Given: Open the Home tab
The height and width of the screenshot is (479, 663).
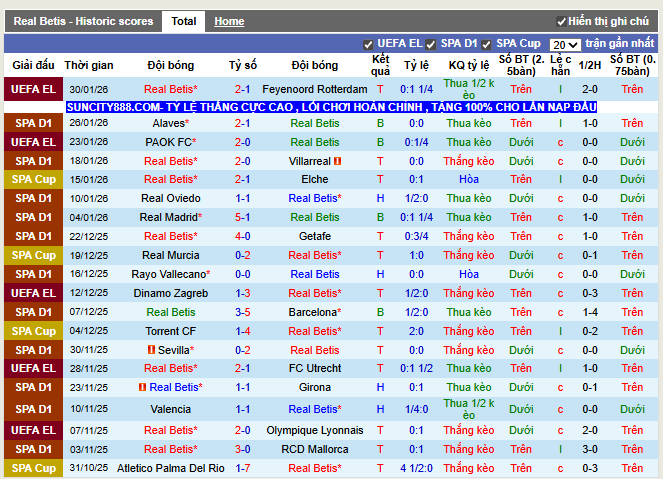Looking at the screenshot, I should 229,21.
